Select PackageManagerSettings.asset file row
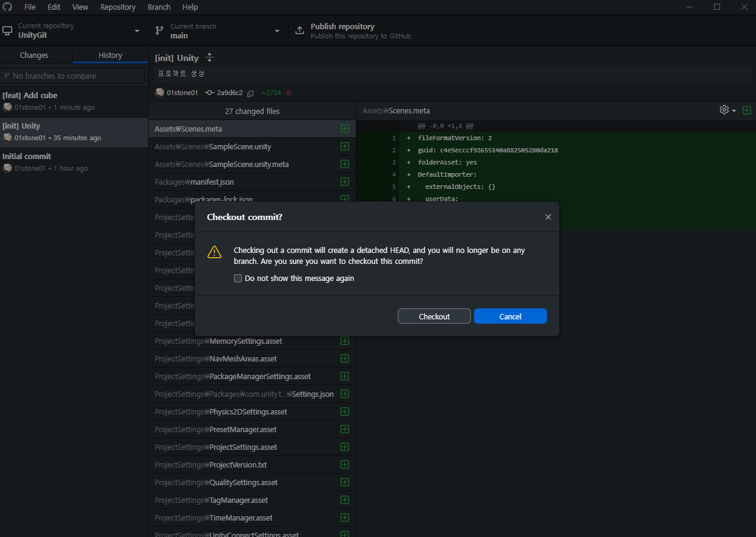The width and height of the screenshot is (756, 537). (252, 376)
